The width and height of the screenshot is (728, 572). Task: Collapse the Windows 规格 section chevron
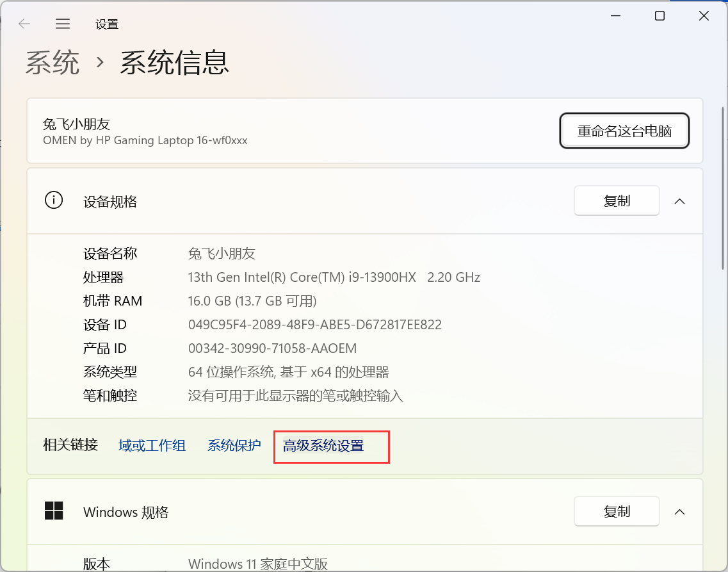(x=680, y=512)
